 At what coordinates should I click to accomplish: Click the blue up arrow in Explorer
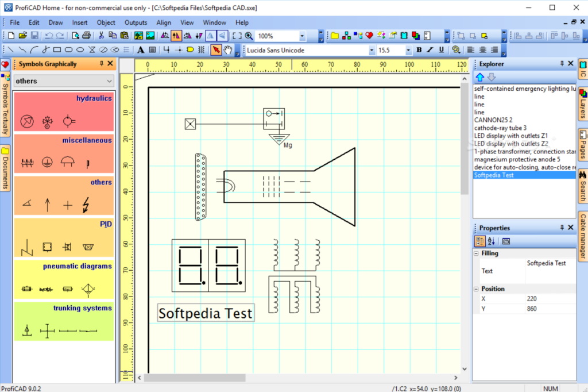point(480,76)
